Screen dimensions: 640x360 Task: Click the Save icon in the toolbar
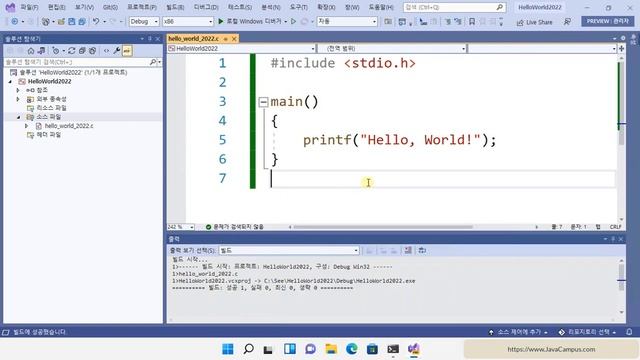[x=71, y=22]
